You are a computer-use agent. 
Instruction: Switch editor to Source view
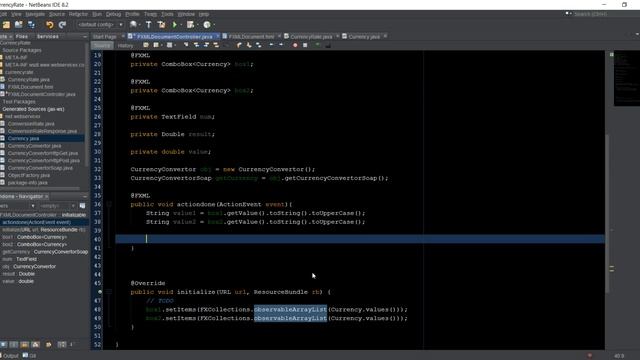[102, 45]
